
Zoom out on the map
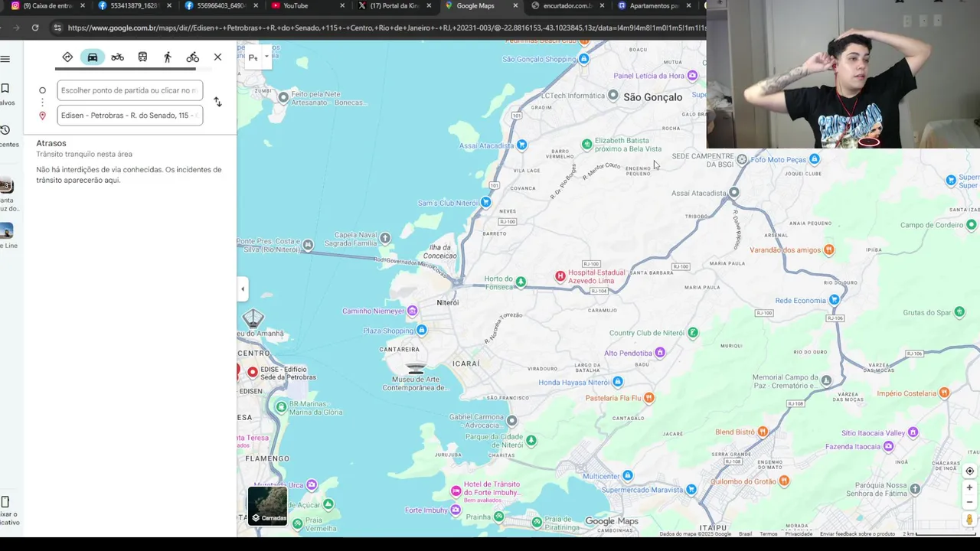coord(970,502)
